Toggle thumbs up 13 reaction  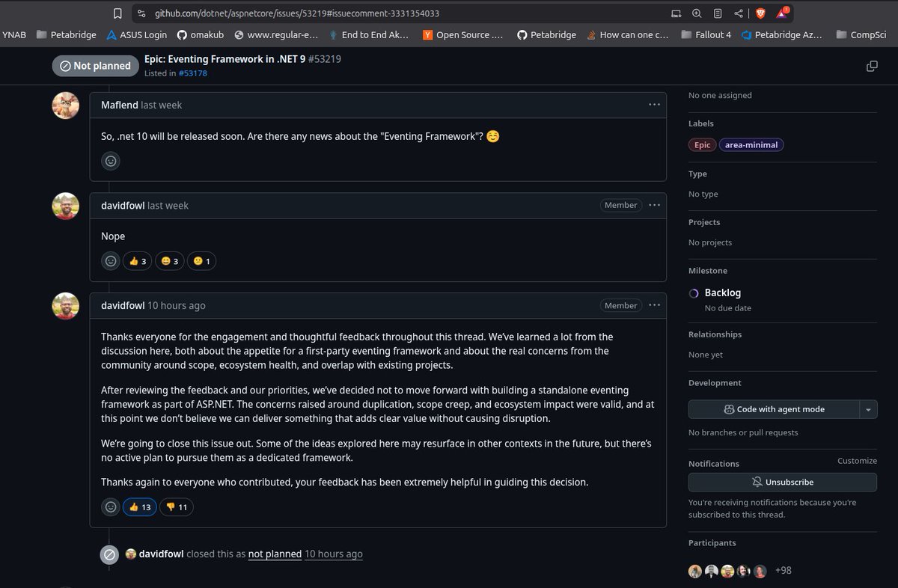[140, 507]
